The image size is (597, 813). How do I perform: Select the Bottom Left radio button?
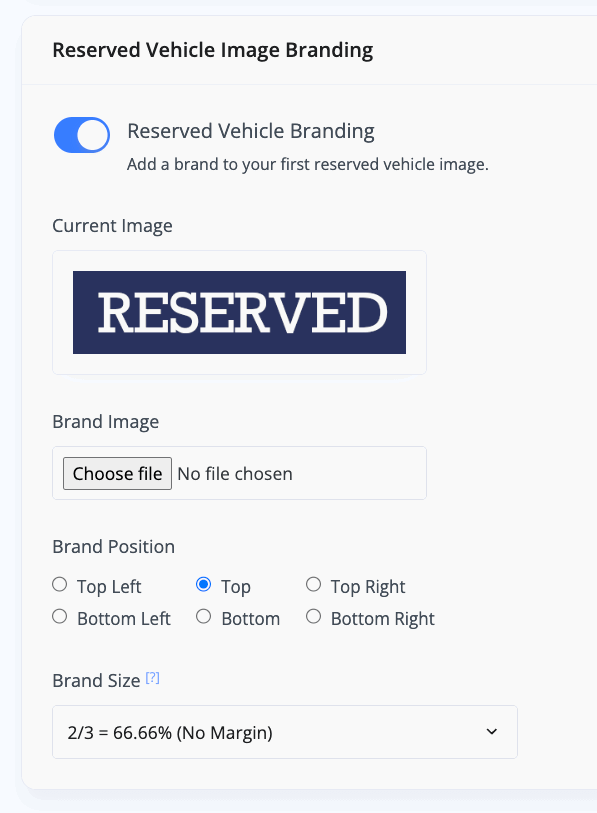(x=60, y=616)
